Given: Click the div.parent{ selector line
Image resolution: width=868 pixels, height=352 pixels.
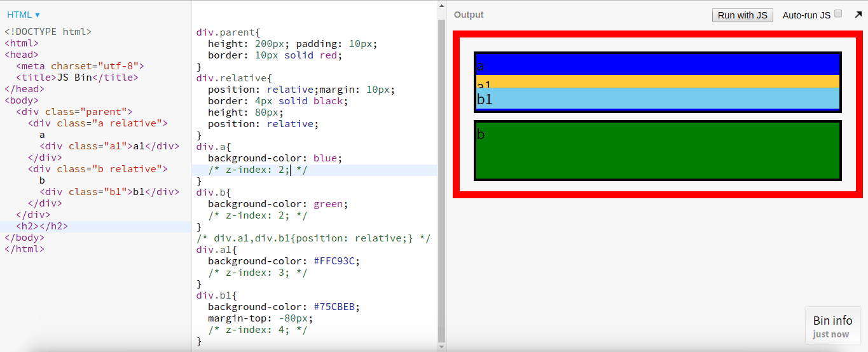Looking at the screenshot, I should [x=228, y=32].
